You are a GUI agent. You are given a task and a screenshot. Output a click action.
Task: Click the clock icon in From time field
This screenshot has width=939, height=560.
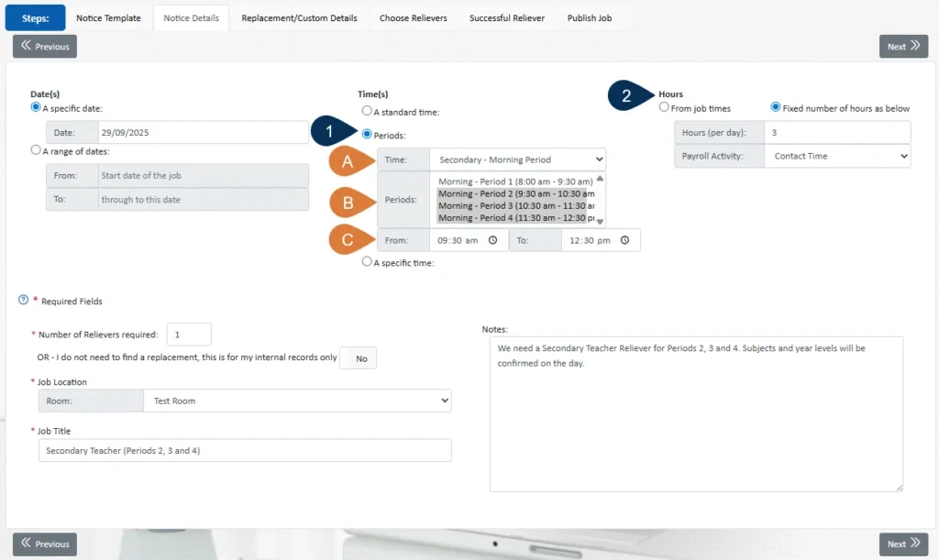pos(492,240)
